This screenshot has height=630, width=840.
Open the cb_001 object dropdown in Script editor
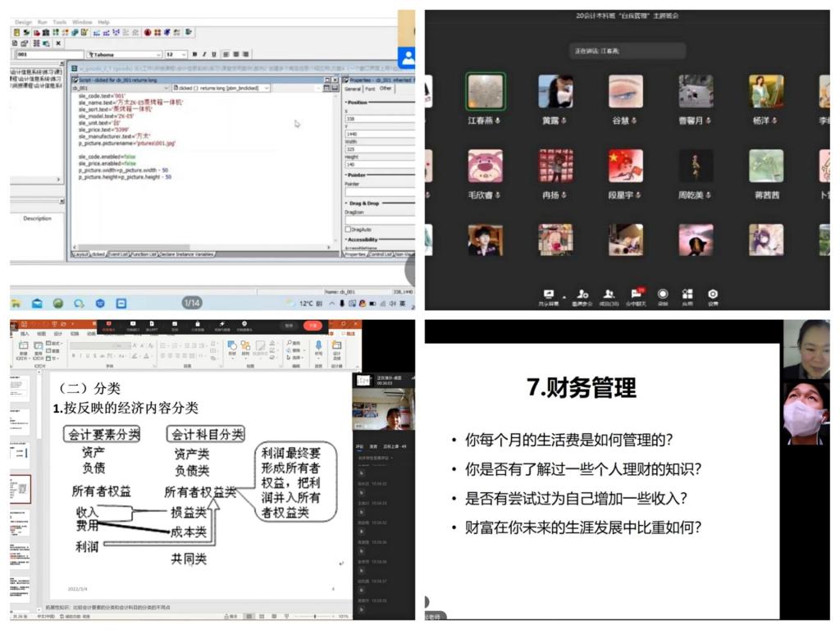click(x=167, y=87)
